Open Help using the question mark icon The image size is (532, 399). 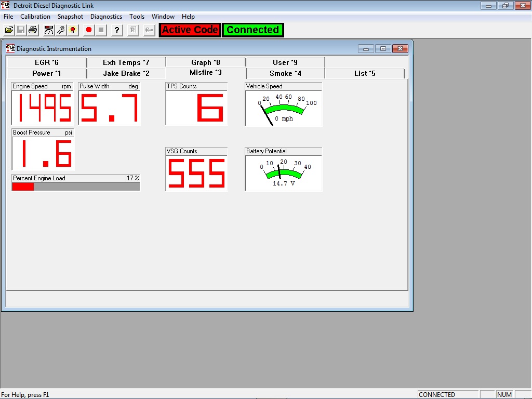[x=116, y=30]
